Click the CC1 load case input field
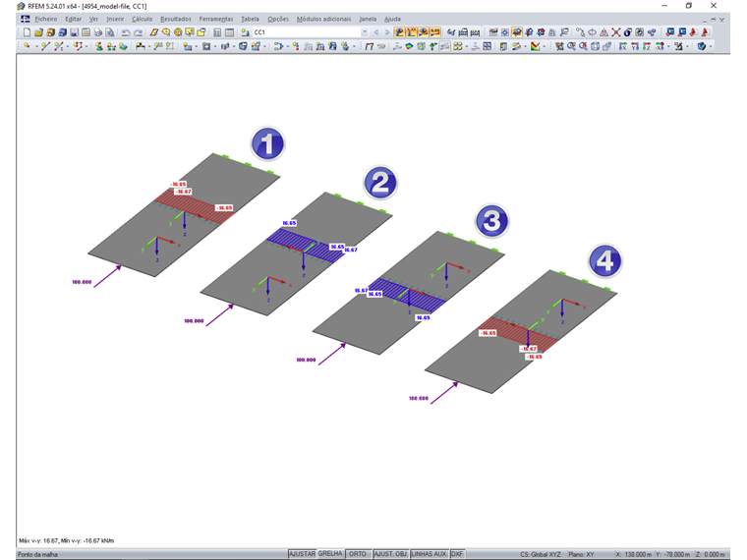The image size is (747, 560). tap(307, 32)
